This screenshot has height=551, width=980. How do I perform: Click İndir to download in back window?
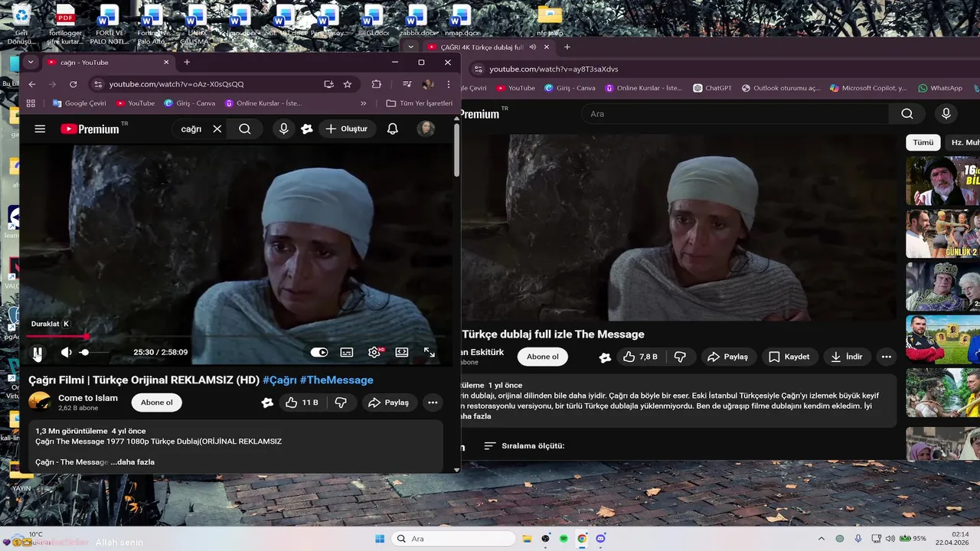847,357
